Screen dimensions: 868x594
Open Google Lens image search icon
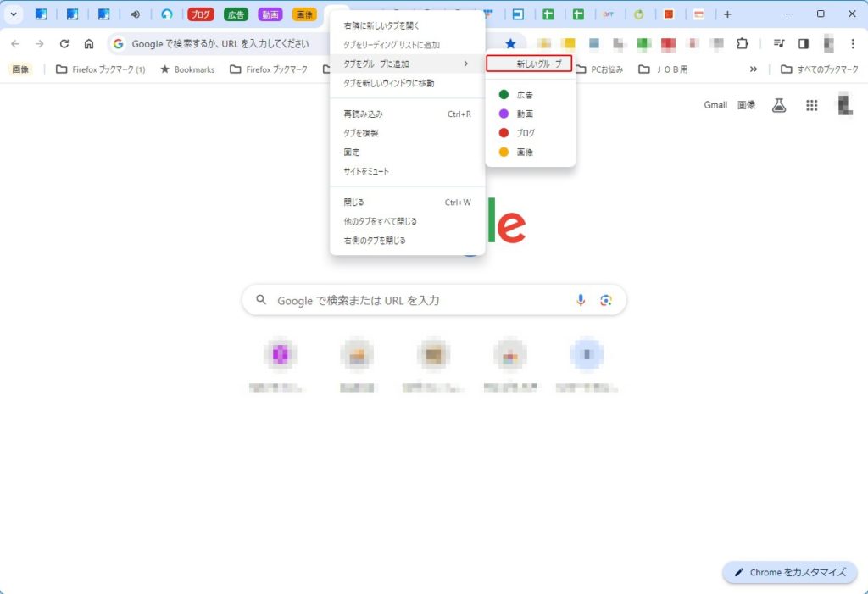coord(605,300)
